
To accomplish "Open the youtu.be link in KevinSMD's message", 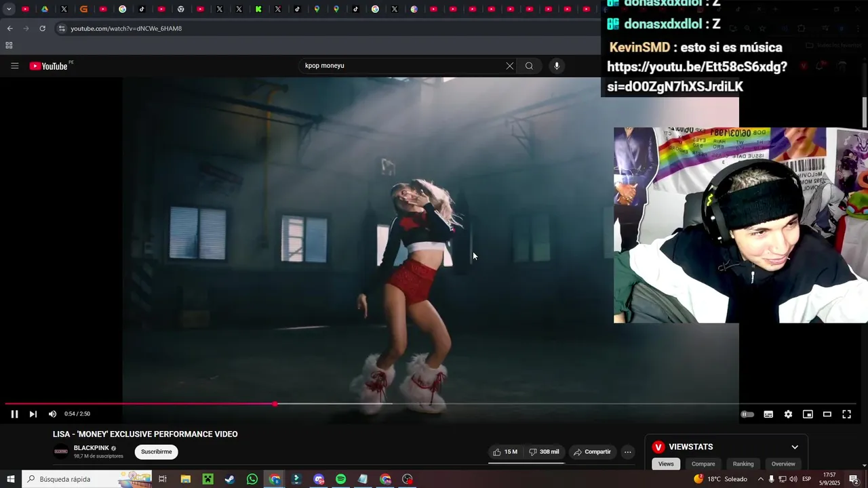I will click(x=696, y=77).
